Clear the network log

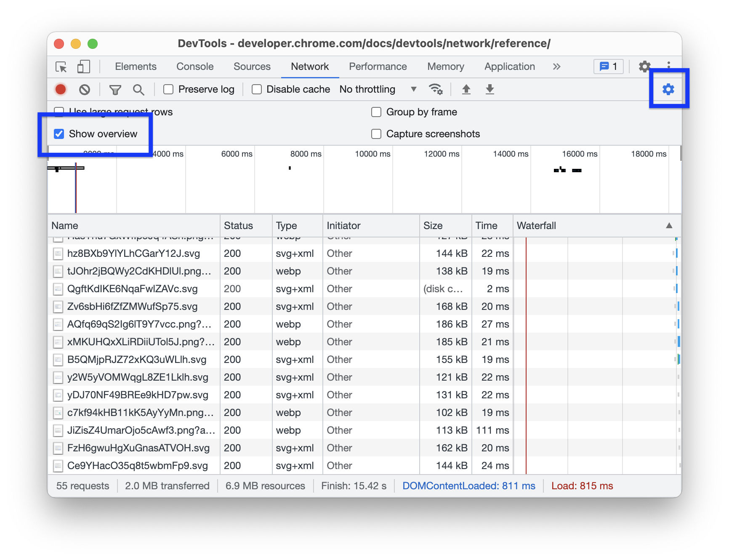85,89
